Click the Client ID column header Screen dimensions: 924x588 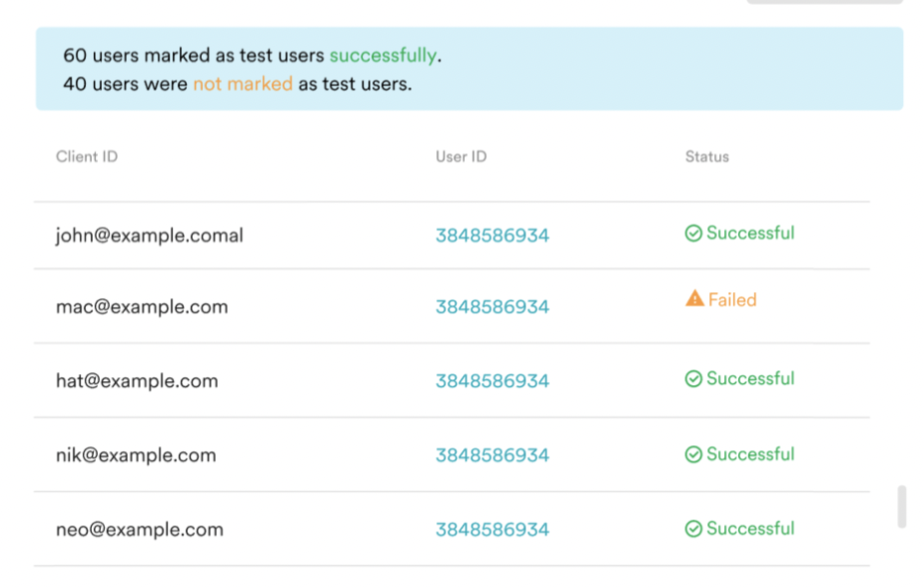point(87,156)
